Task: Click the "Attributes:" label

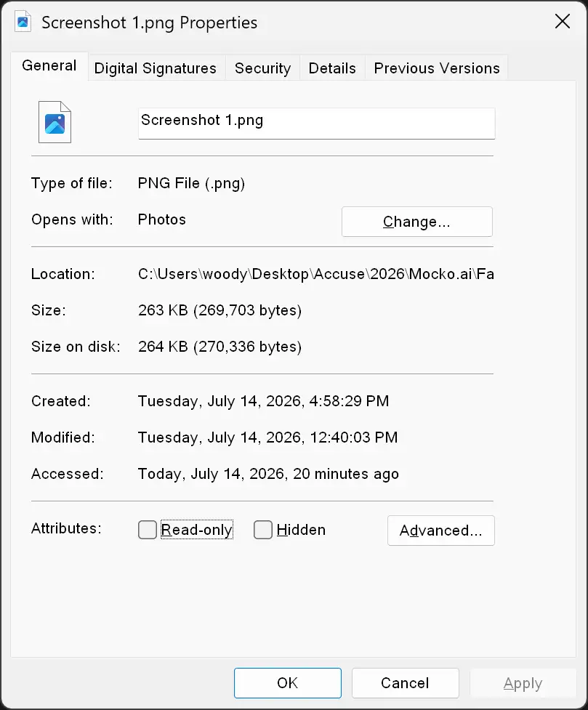Action: pos(66,528)
